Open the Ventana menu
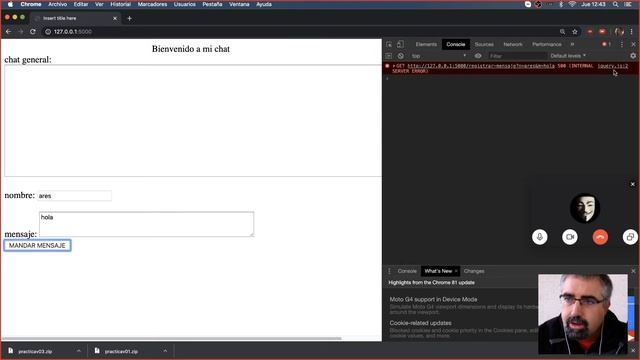Image resolution: width=640 pixels, height=360 pixels. [239, 4]
